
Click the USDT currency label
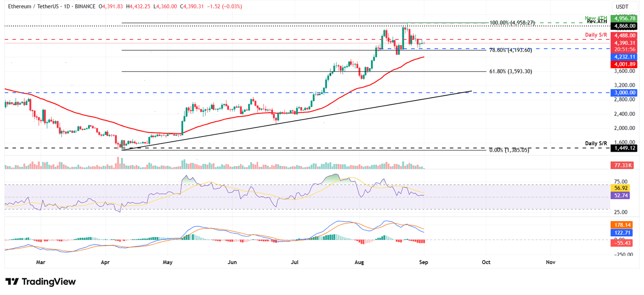tap(622, 6)
